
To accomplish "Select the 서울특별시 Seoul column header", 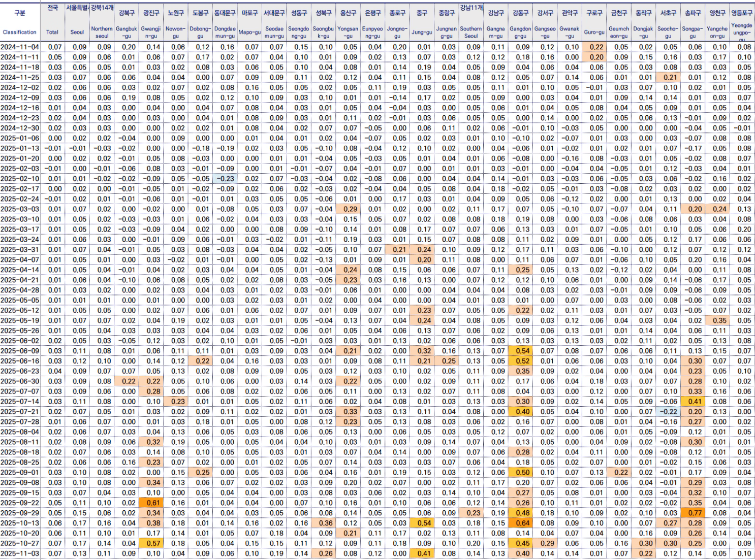I will pos(77,22).
